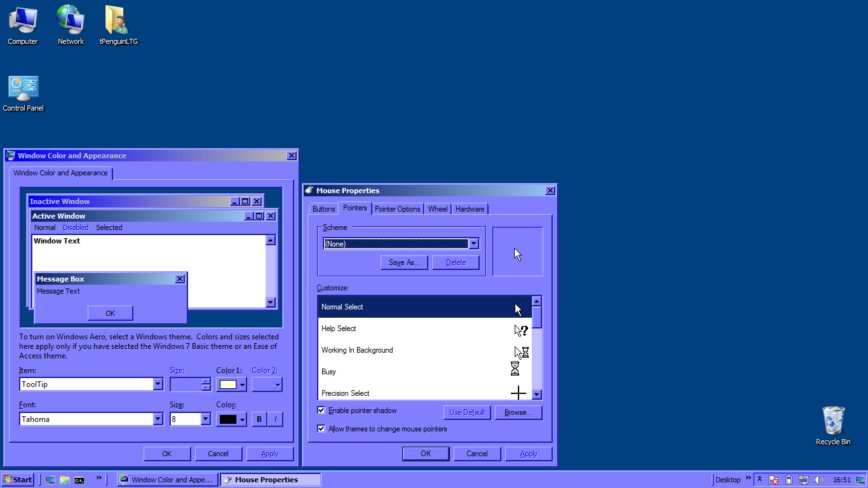Image resolution: width=868 pixels, height=488 pixels.
Task: Show hidden tray icons arrow
Action: [x=759, y=480]
